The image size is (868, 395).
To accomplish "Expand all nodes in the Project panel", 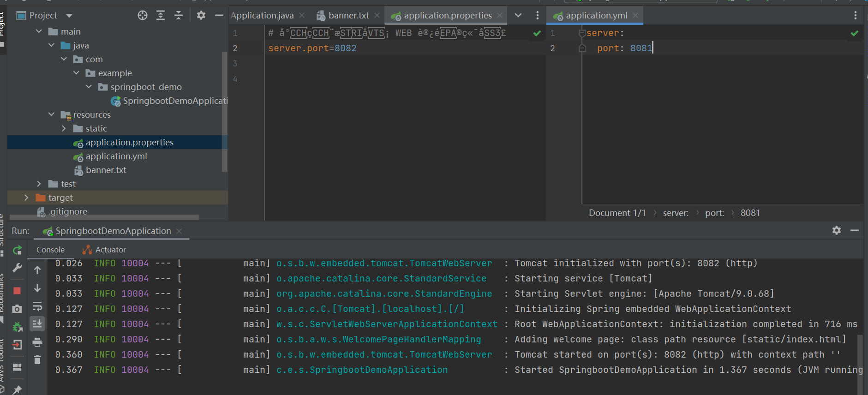I will [161, 15].
